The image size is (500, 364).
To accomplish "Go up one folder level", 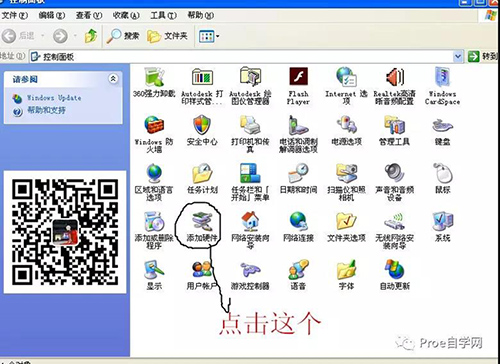I will click(91, 36).
